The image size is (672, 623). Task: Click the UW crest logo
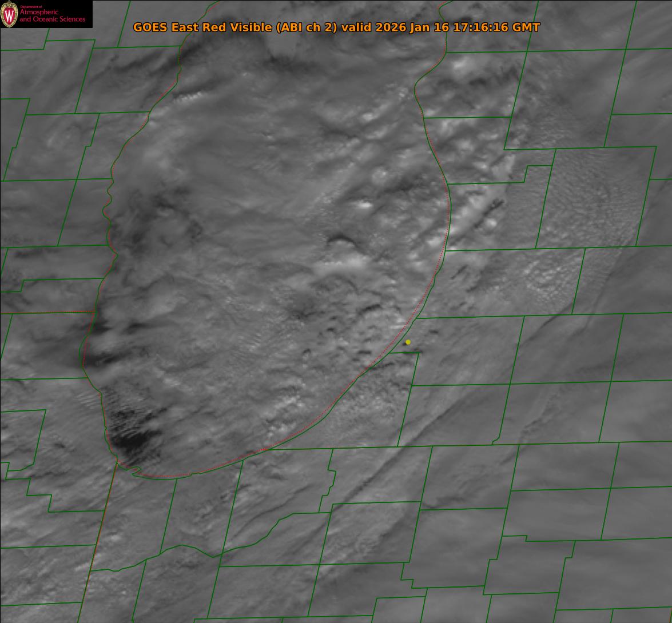tap(9, 14)
